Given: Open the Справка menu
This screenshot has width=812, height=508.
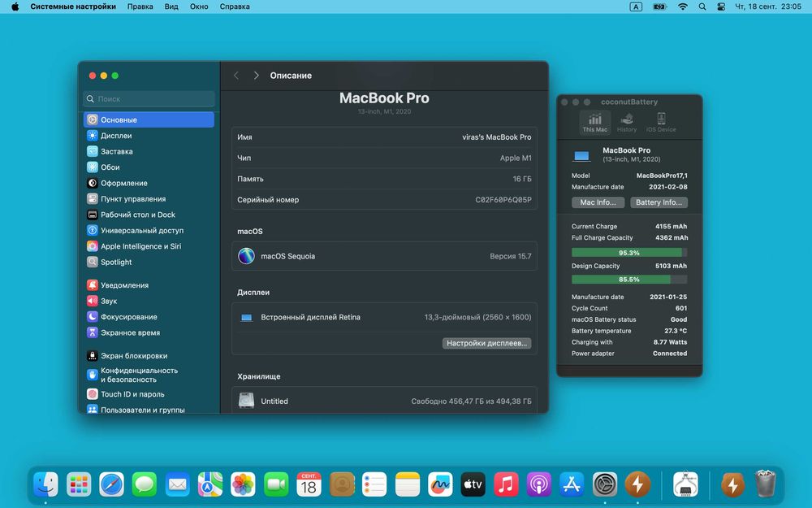Looking at the screenshot, I should pyautogui.click(x=235, y=7).
